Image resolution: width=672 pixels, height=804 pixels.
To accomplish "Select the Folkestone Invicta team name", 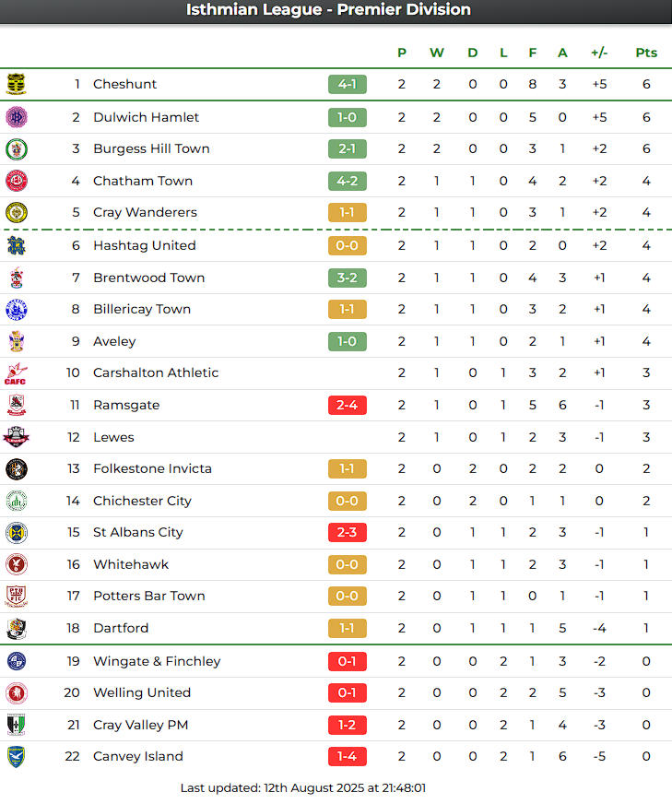I will [152, 468].
